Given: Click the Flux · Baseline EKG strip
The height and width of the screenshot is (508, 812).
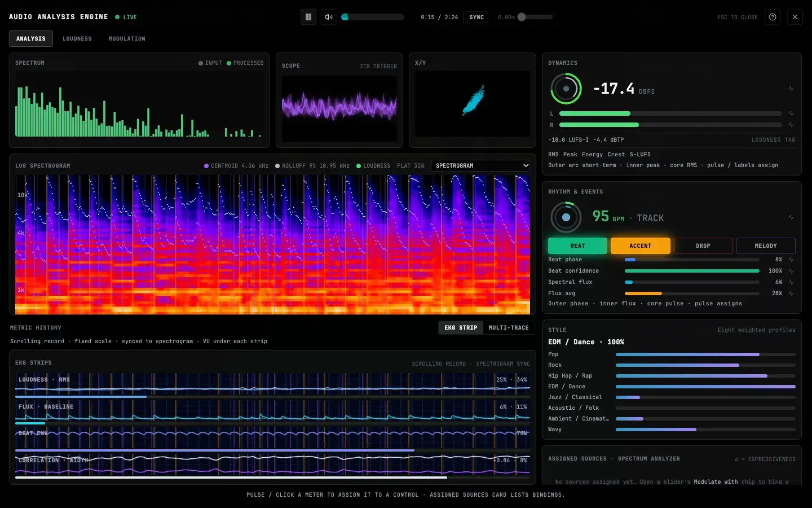Looking at the screenshot, I should tap(272, 411).
